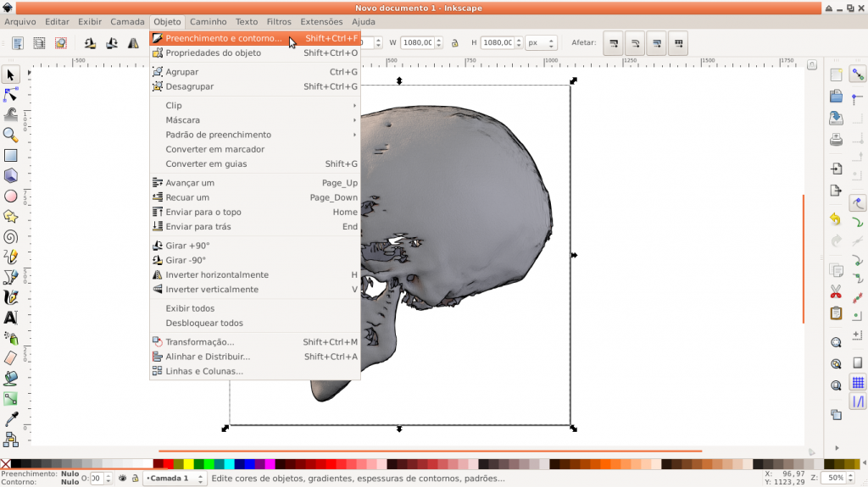The image size is (868, 487).
Task: Adjust the opacity O spinner arrows
Action: click(x=108, y=479)
